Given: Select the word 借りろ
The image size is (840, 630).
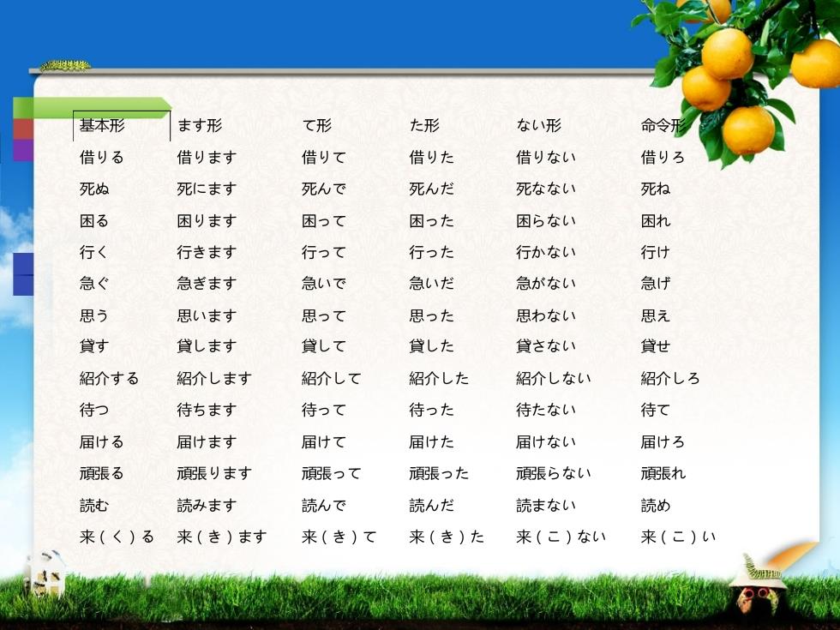Looking at the screenshot, I should (663, 158).
